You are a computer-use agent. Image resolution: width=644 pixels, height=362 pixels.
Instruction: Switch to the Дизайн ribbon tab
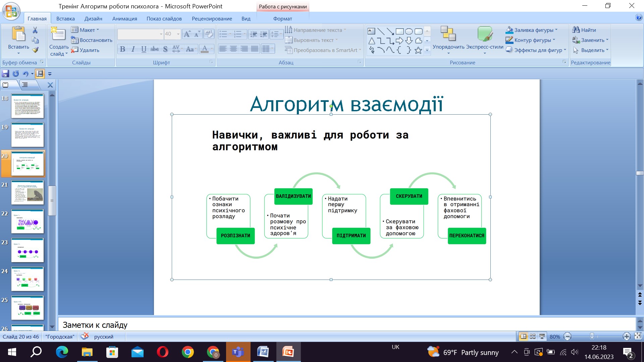click(x=93, y=19)
